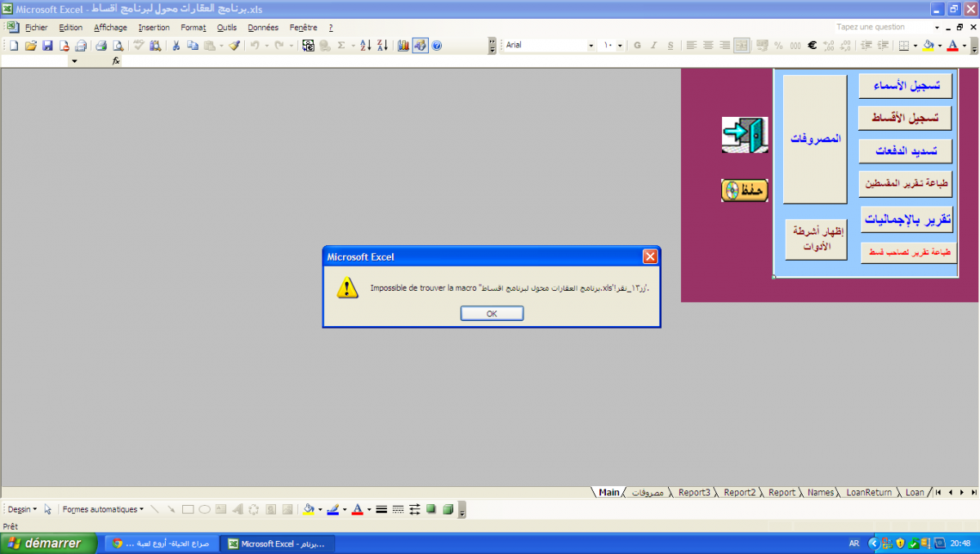Open the font size dropdown

coord(620,46)
